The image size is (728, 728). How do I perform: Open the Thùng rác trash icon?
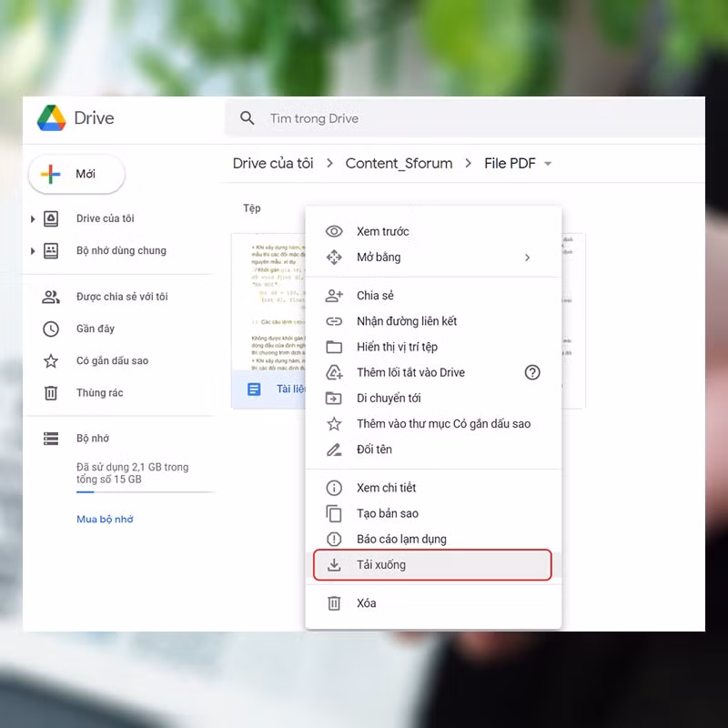pyautogui.click(x=51, y=393)
